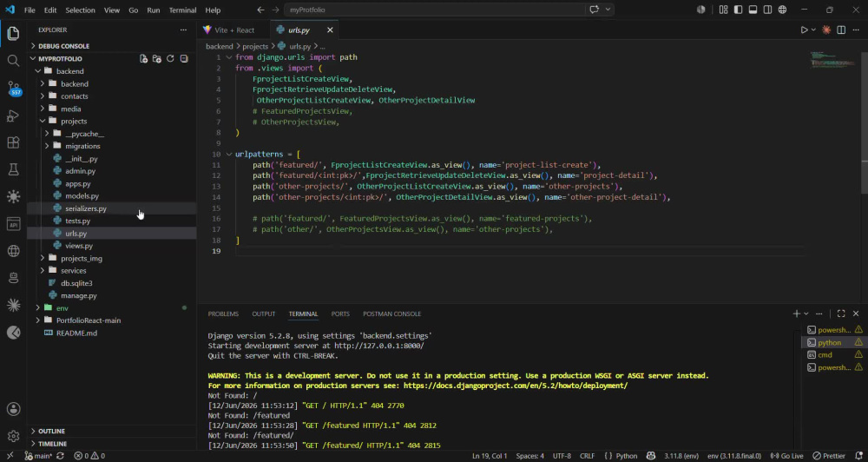Expand the media folder
This screenshot has height=462, width=868.
[71, 109]
